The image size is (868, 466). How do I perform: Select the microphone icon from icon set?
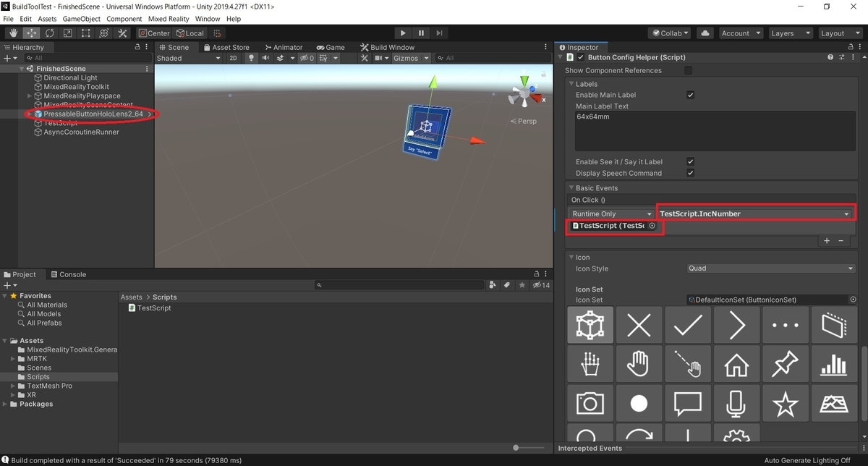pos(736,403)
